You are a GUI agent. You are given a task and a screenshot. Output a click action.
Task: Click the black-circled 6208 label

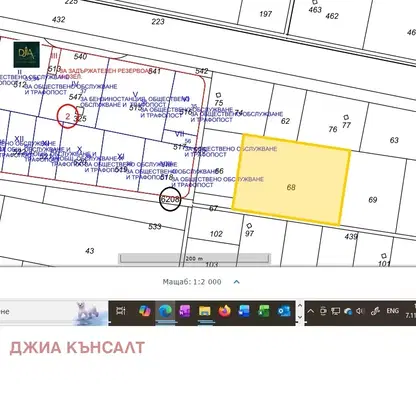pos(170,199)
